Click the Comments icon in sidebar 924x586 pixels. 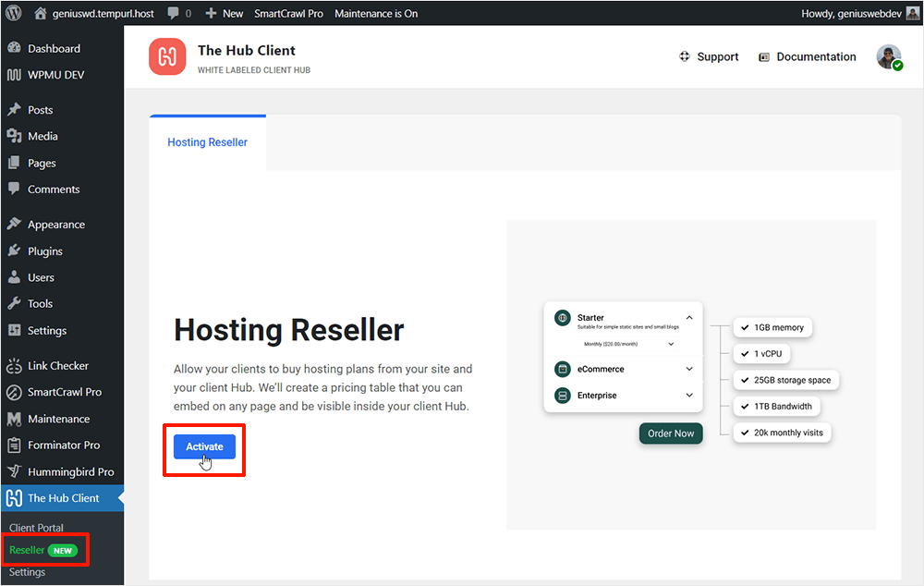14,189
